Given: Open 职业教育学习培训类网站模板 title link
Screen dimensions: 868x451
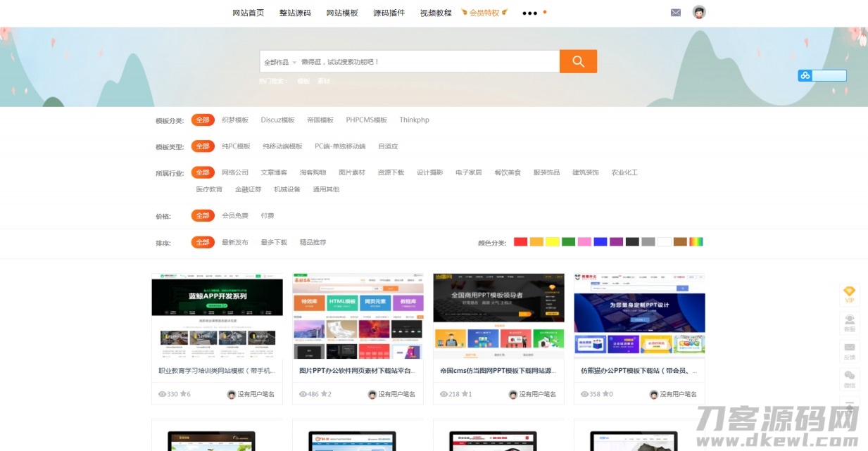Looking at the screenshot, I should (x=217, y=370).
